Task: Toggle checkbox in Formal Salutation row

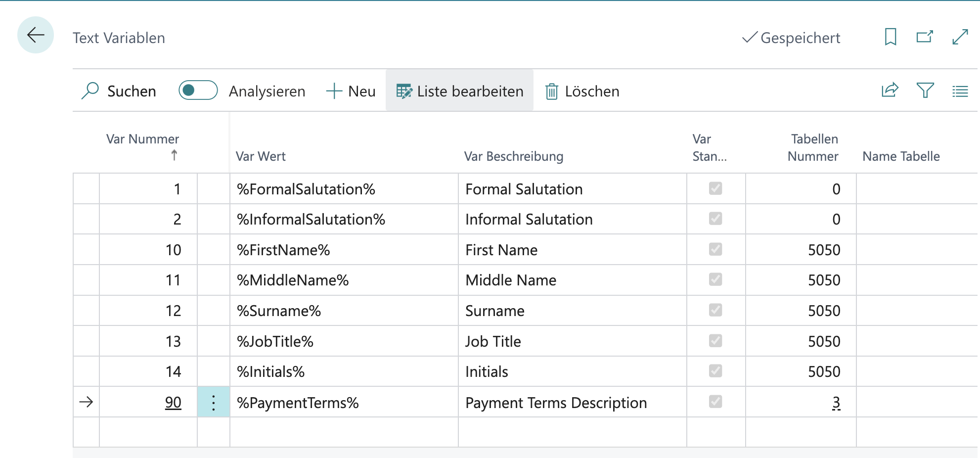Action: pyautogui.click(x=715, y=188)
